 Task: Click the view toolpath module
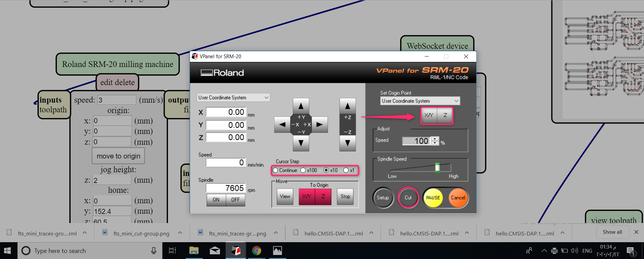pyautogui.click(x=614, y=220)
